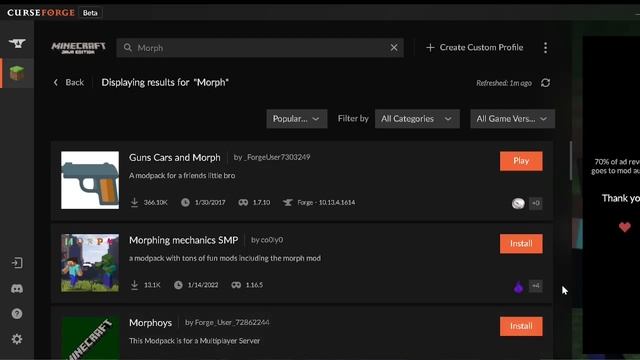Play the Guns Cars and Morph modpack
This screenshot has width=640, height=360.
(521, 161)
